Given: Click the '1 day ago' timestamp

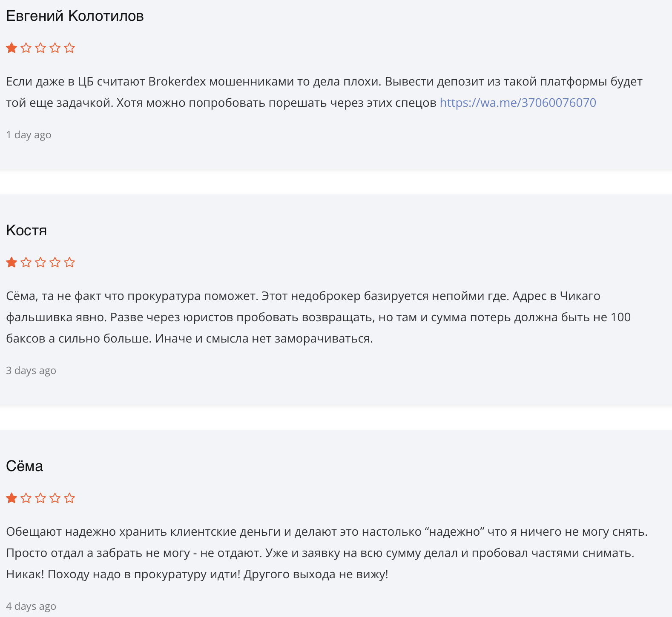Looking at the screenshot, I should (x=29, y=135).
